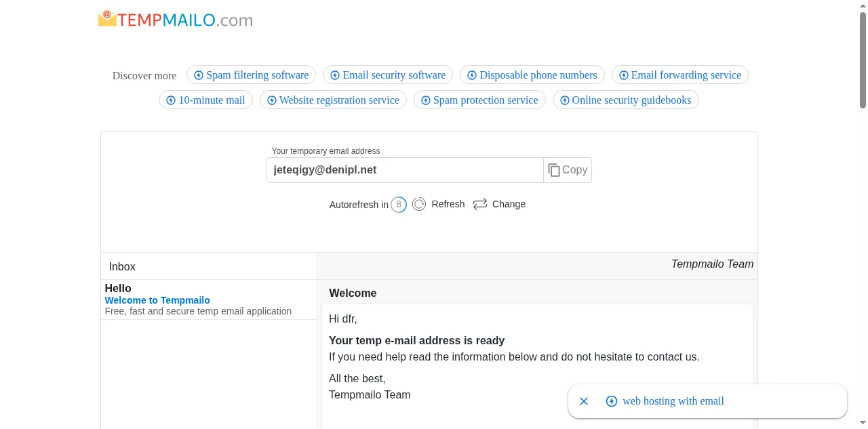The height and width of the screenshot is (429, 868).
Task: Click the Hello sender name in the inbox
Action: point(118,289)
